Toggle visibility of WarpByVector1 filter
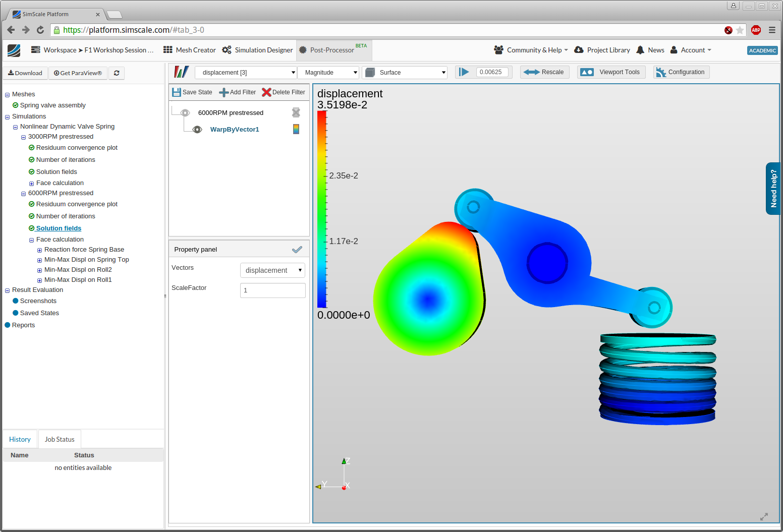Screen dimensions: 783x532 (197, 130)
